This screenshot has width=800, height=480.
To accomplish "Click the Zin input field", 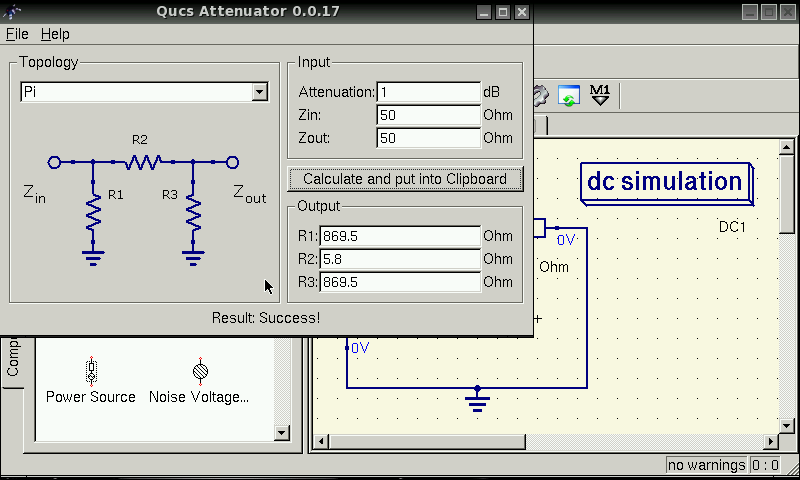I will (x=428, y=115).
